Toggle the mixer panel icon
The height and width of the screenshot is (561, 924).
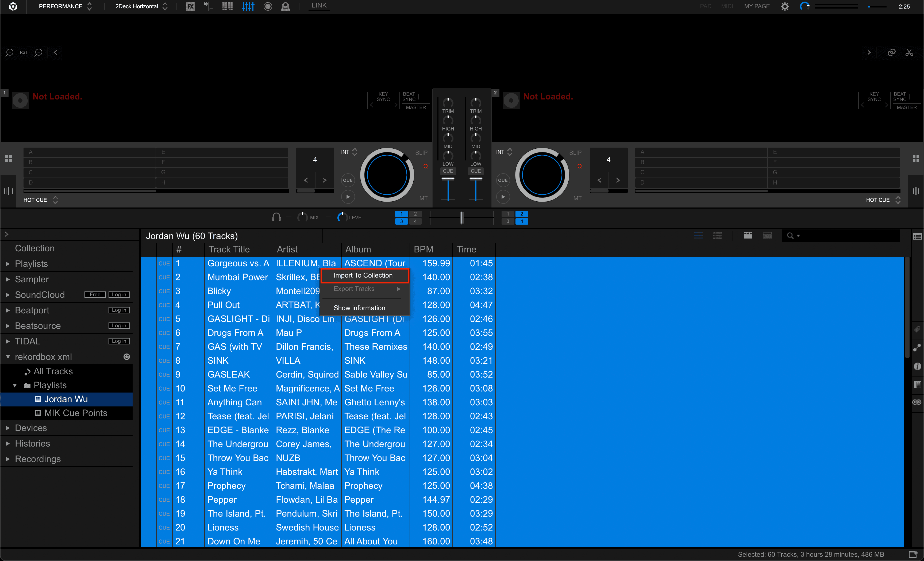[248, 6]
